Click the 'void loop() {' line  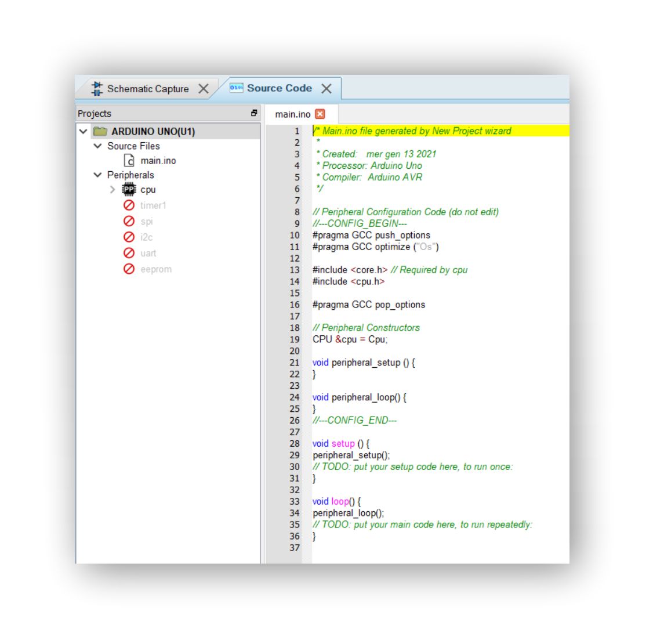(336, 501)
